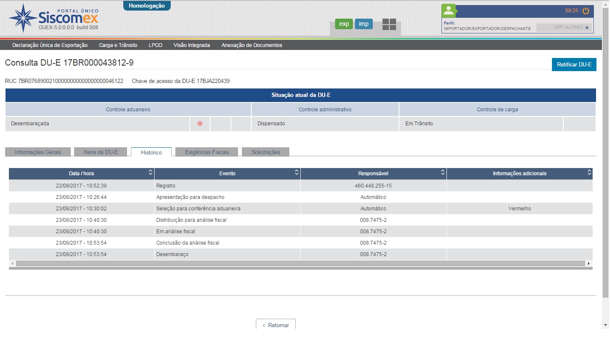Sort table by Responsável column arrows
Viewport: 610px width, 364px height.
443,173
